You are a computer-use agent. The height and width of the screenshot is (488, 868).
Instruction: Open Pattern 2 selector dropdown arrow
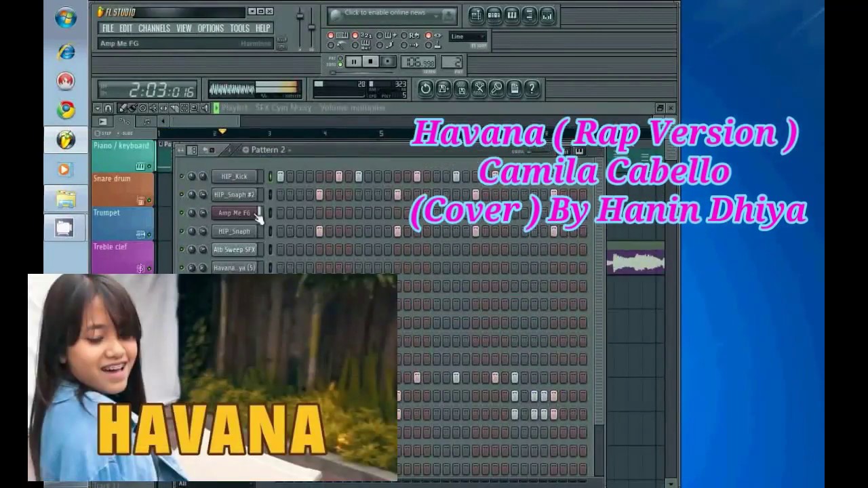290,150
